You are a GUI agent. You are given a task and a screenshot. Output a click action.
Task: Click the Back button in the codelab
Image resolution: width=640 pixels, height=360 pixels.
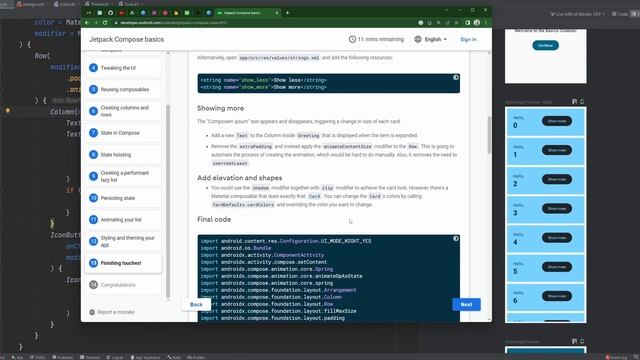196,304
